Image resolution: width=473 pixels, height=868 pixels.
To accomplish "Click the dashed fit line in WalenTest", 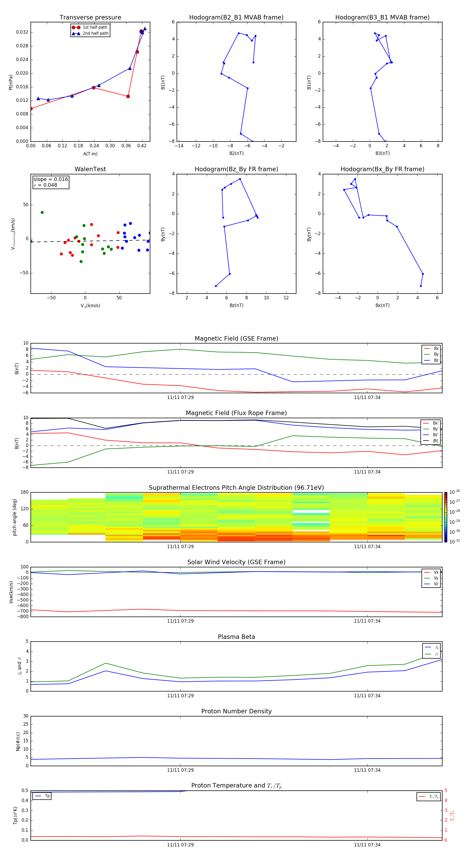I will (x=90, y=241).
